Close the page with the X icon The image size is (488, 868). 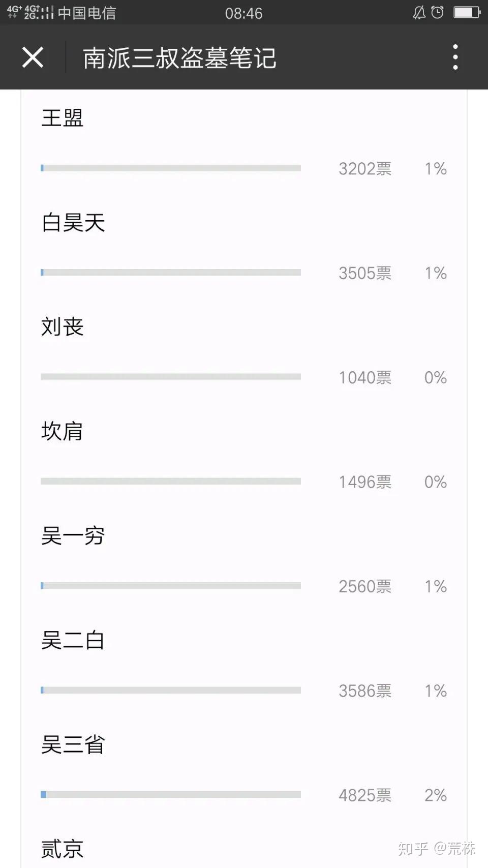pos(33,57)
